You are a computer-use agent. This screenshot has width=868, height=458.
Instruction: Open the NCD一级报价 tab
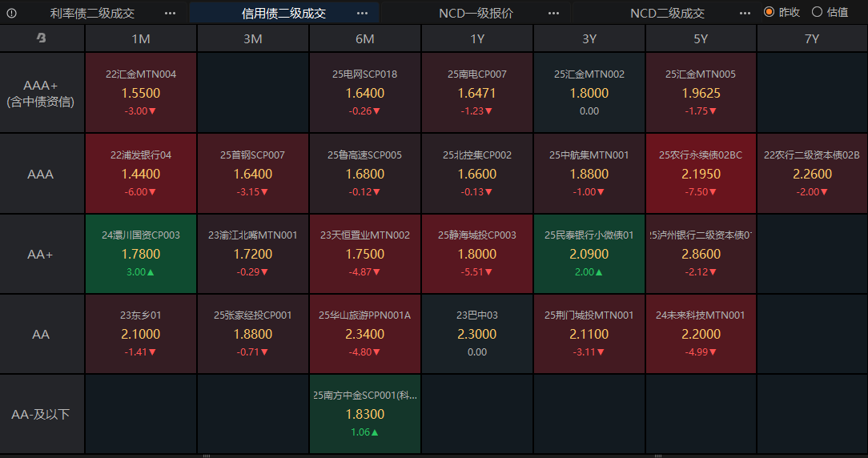point(476,13)
